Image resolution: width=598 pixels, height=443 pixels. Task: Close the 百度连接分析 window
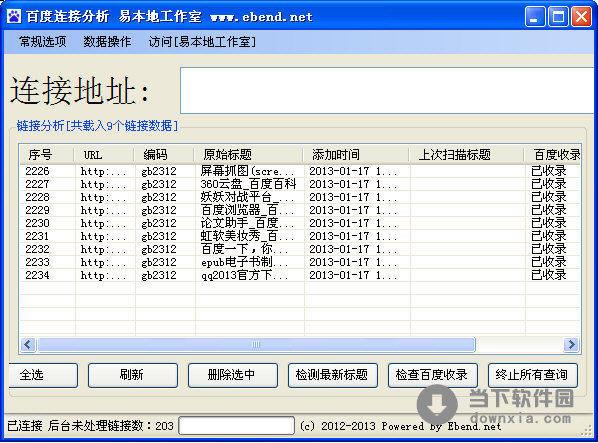click(x=581, y=17)
